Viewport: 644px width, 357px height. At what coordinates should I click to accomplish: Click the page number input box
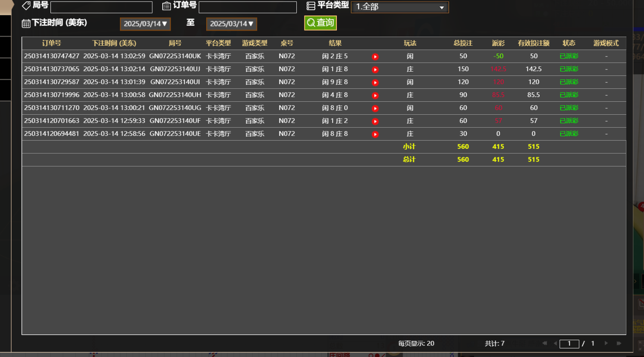click(x=569, y=344)
